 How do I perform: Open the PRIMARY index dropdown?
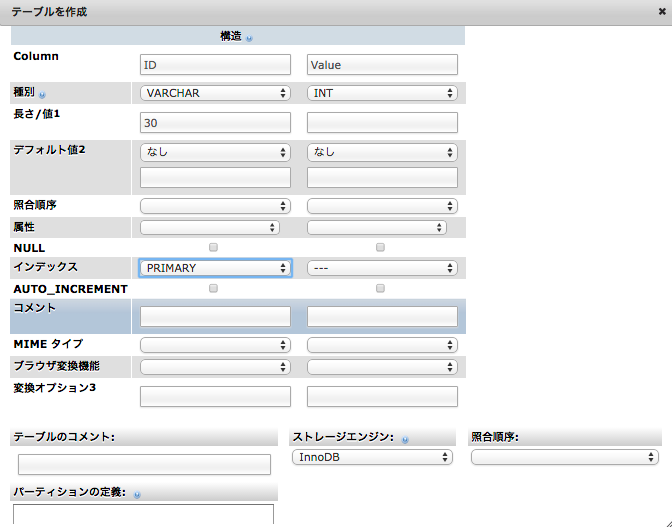click(x=216, y=268)
